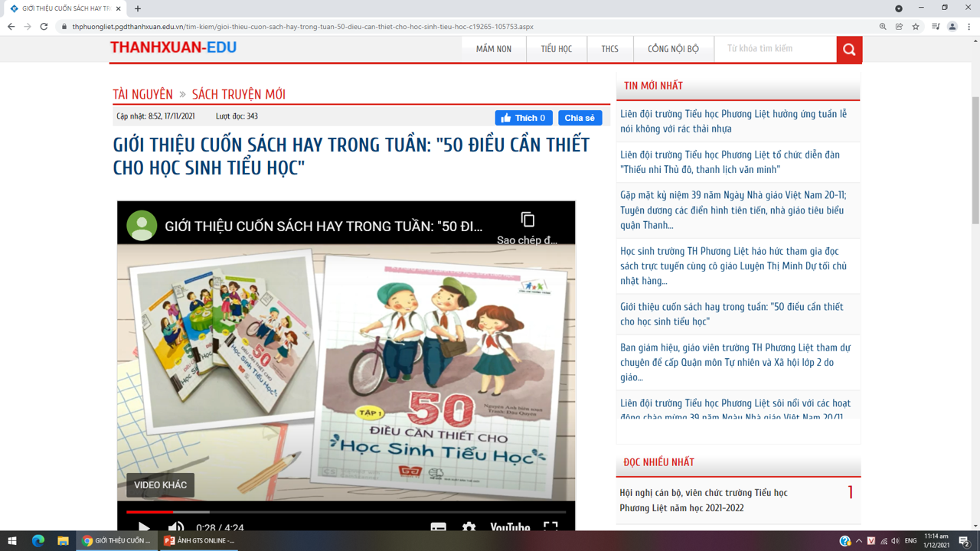The width and height of the screenshot is (980, 551).
Task: Open the TIỂU HỌC menu
Action: coord(557,49)
